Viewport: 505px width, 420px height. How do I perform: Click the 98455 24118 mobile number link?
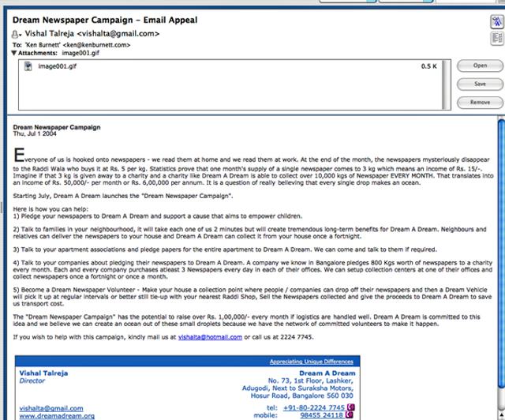[323, 415]
